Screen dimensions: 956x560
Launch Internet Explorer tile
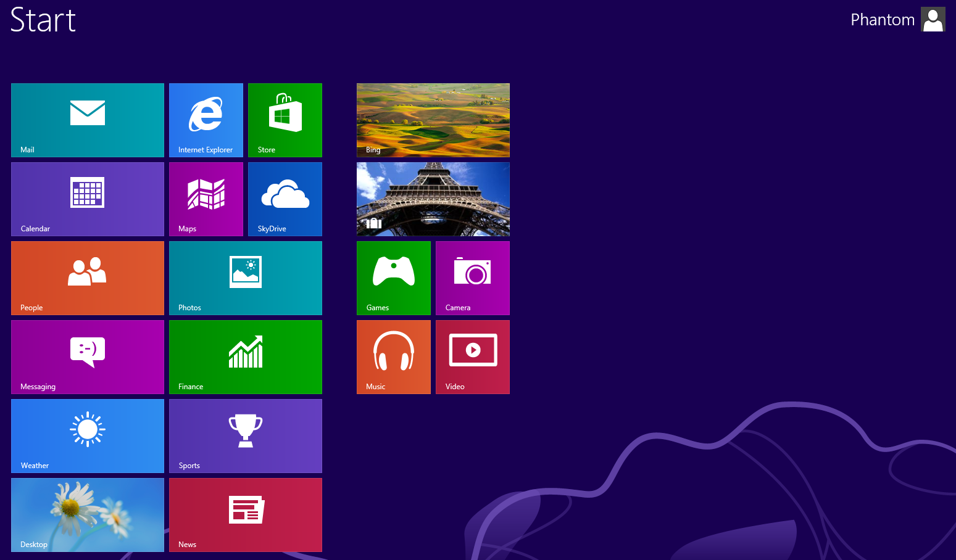[x=206, y=120]
